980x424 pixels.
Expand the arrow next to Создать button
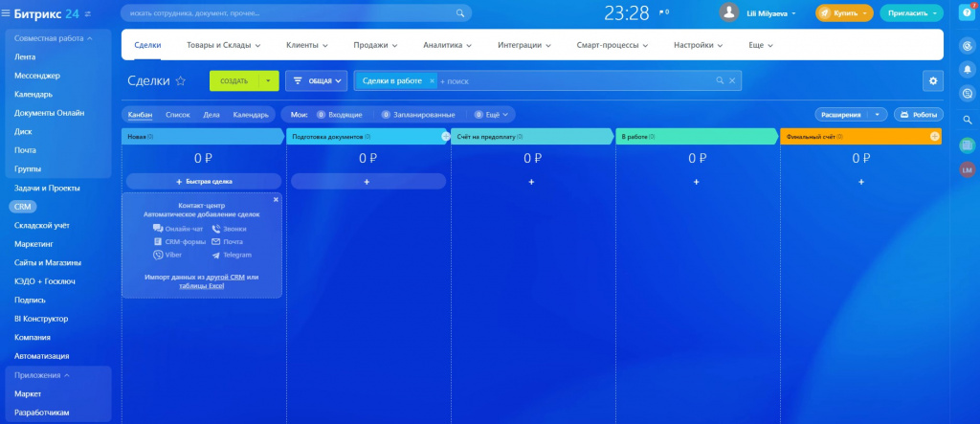[x=269, y=80]
